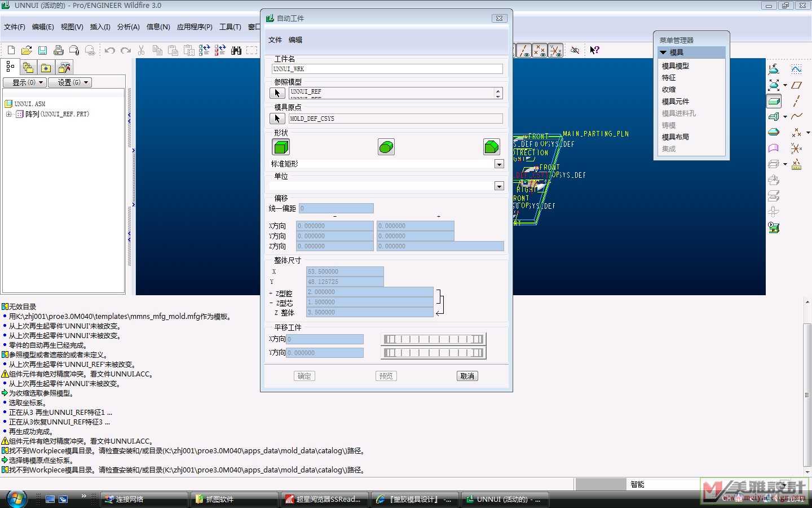Click the Print icon in the toolbar
Viewport: 812px width, 508px height.
(58, 50)
